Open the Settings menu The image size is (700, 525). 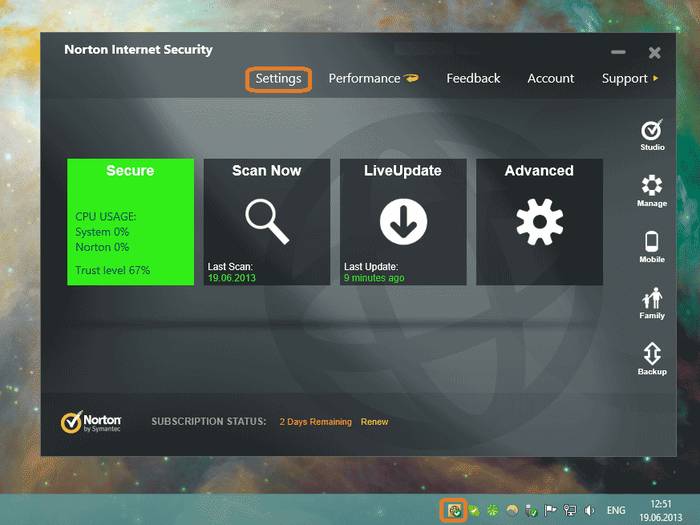[278, 79]
